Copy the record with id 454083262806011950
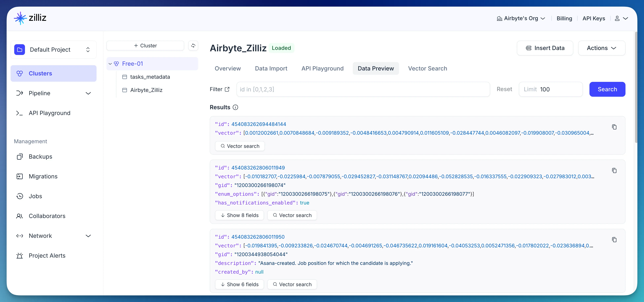 coord(614,240)
